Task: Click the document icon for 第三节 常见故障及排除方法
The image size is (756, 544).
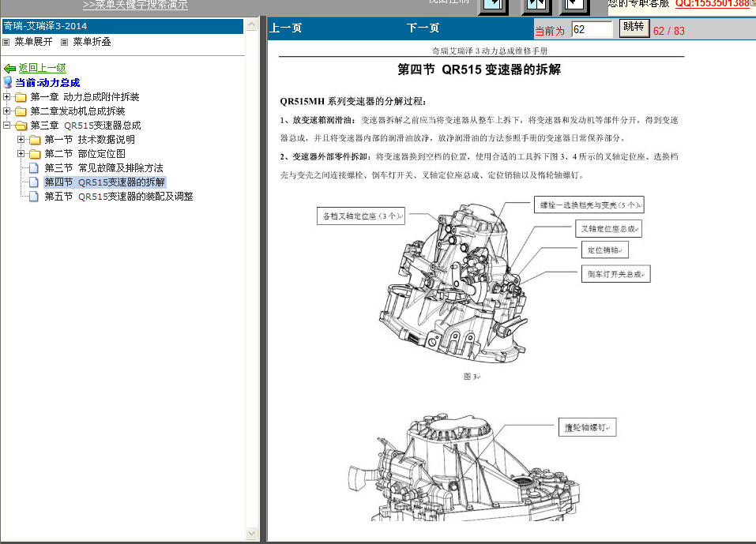Action: point(34,167)
